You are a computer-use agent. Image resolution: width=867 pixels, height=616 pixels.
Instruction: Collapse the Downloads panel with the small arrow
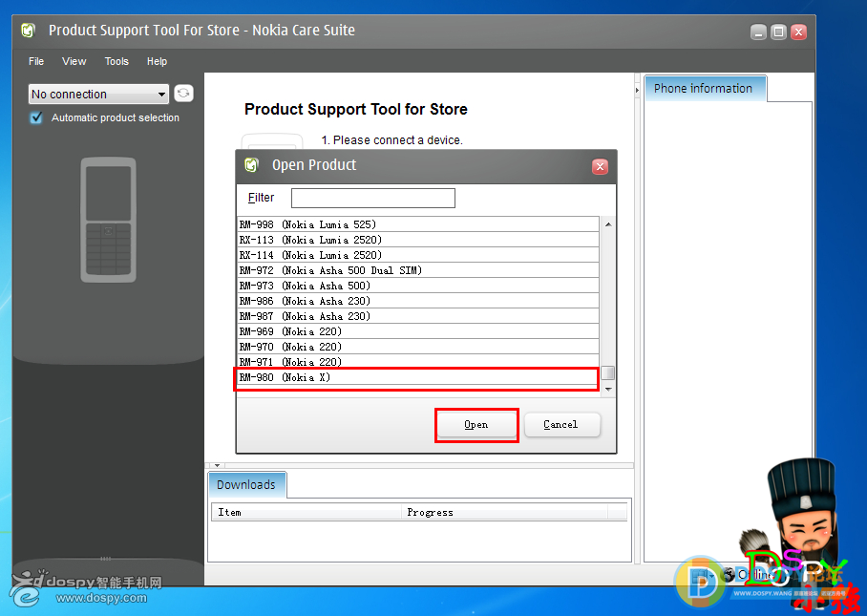[217, 466]
